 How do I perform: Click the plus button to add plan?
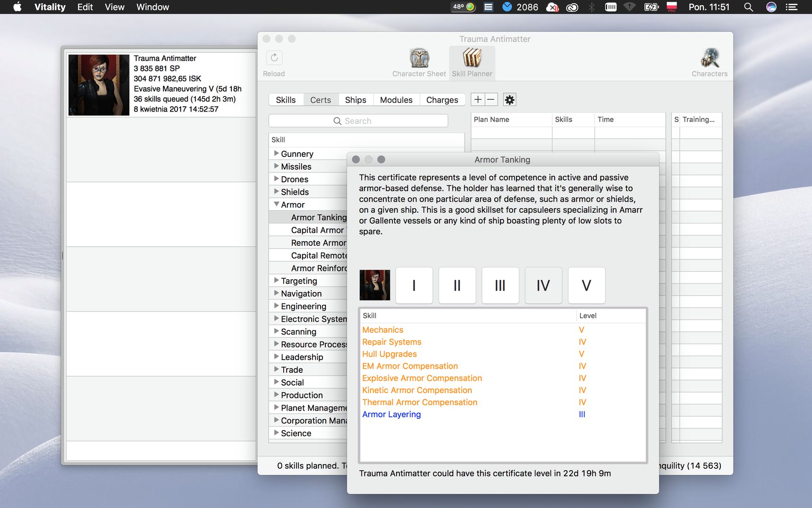478,100
